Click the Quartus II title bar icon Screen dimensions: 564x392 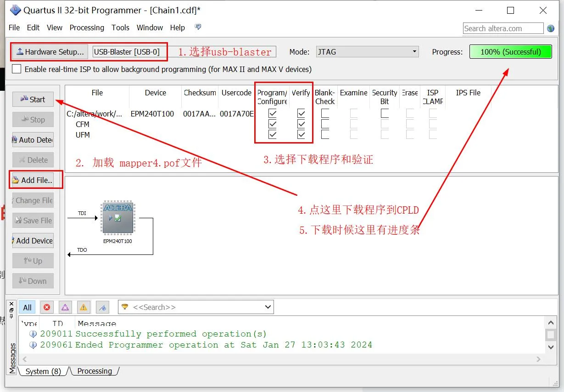[x=15, y=10]
